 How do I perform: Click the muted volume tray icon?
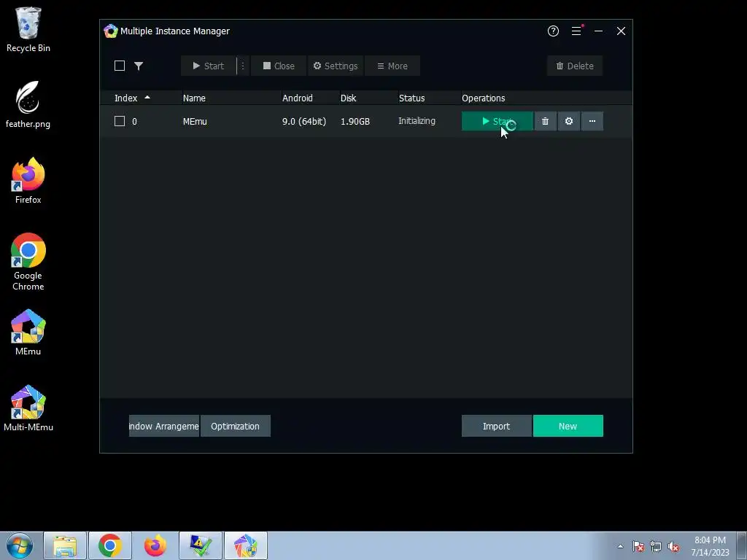click(673, 546)
